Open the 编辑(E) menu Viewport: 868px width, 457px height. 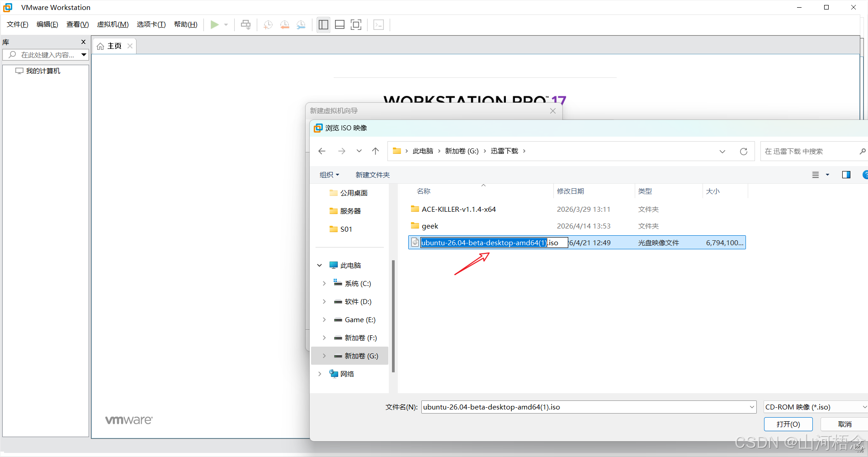[47, 24]
